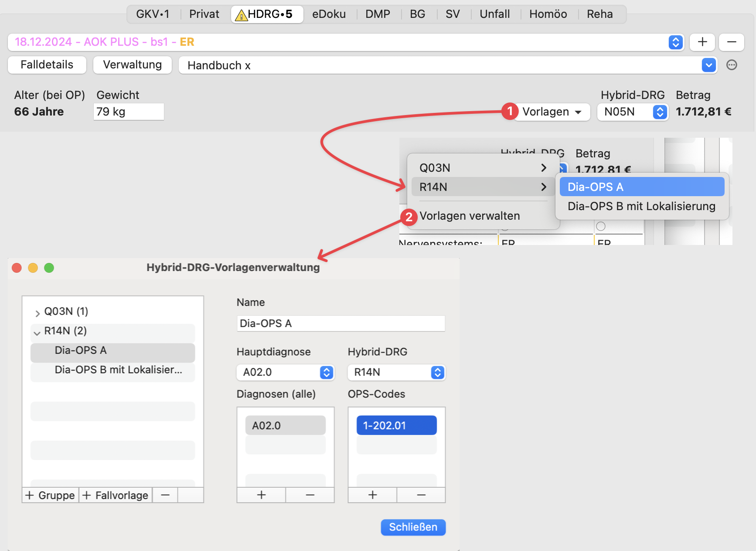Open the Unfall tab
The width and height of the screenshot is (756, 551).
click(x=495, y=14)
